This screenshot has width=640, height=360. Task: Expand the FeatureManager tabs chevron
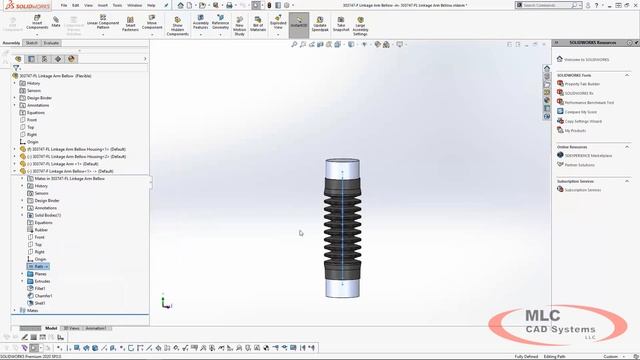(x=145, y=59)
